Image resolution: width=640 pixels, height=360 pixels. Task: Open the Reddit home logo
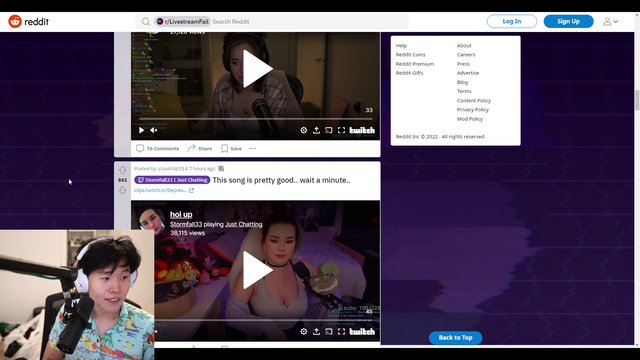pos(28,21)
